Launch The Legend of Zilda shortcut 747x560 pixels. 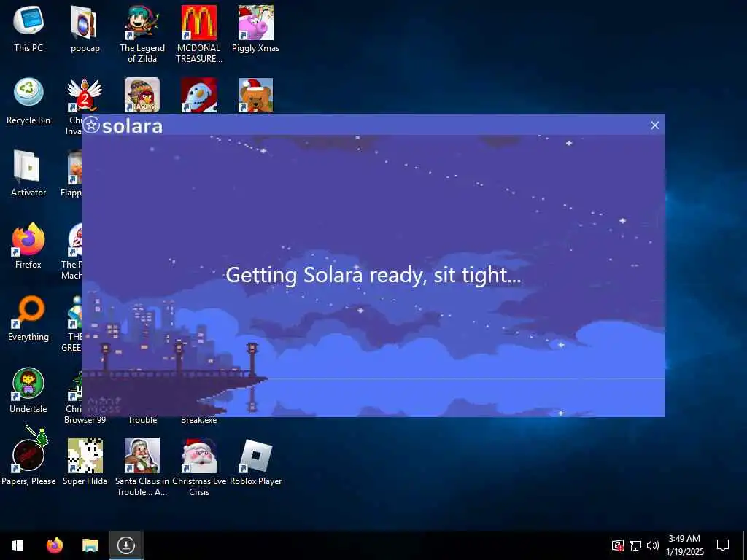coord(142,34)
